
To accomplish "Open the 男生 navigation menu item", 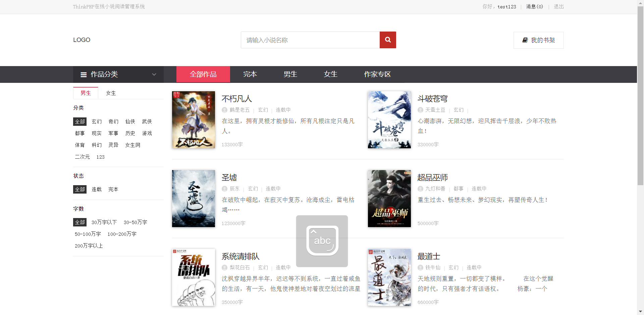I will click(290, 74).
